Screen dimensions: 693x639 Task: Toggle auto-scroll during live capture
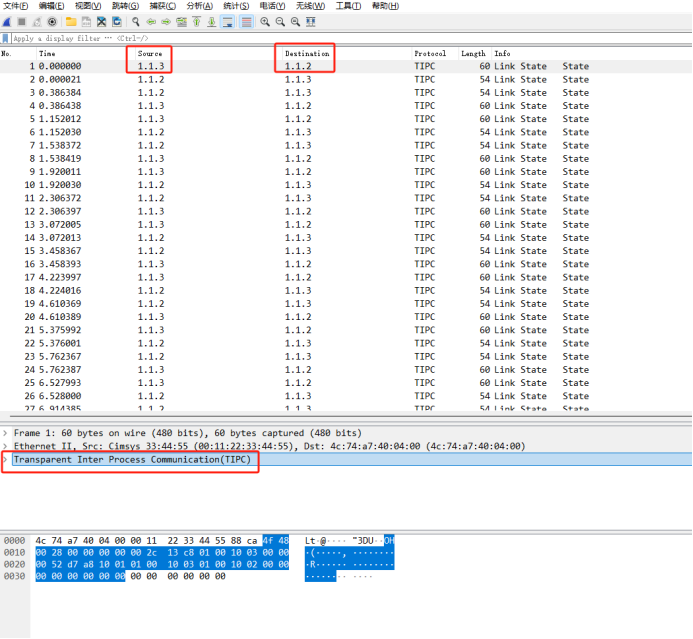[228, 21]
